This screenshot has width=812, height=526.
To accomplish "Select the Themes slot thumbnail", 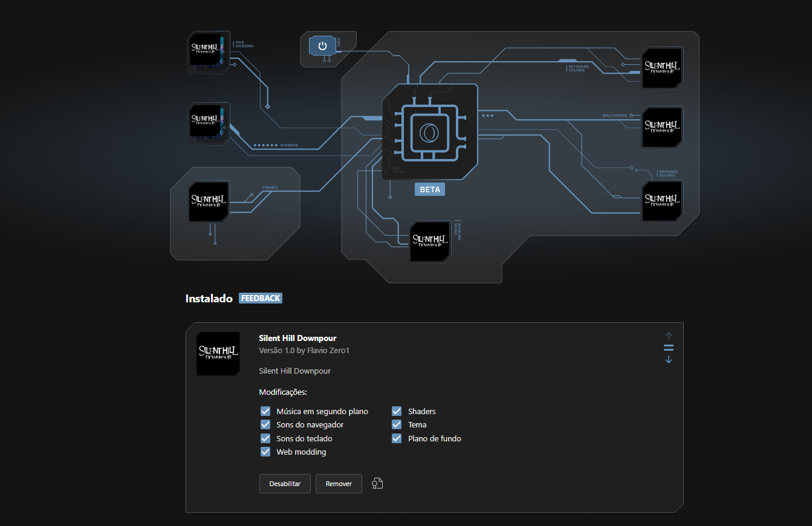I will tap(209, 201).
